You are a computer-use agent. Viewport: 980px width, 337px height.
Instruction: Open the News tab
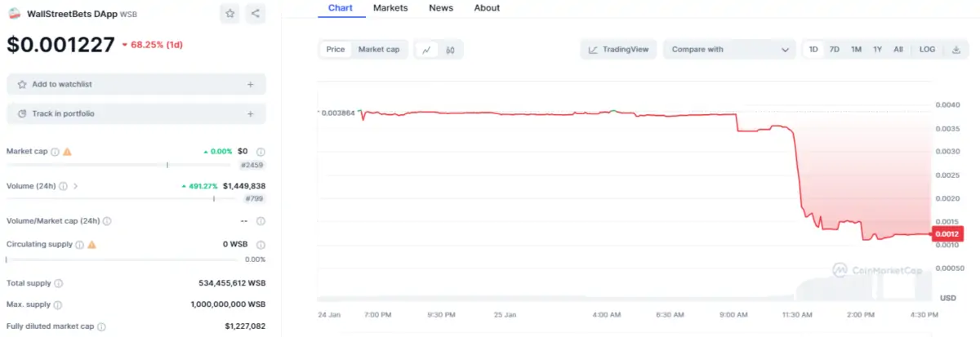tap(441, 8)
